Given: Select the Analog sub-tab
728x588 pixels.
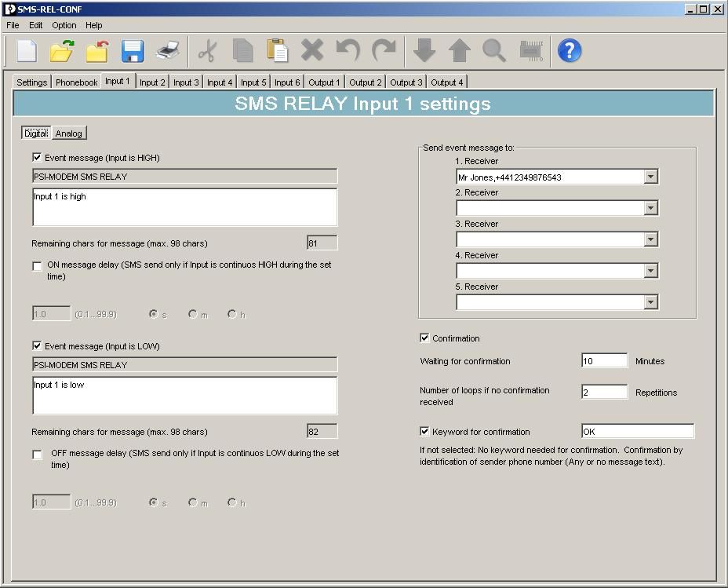Looking at the screenshot, I should (69, 133).
